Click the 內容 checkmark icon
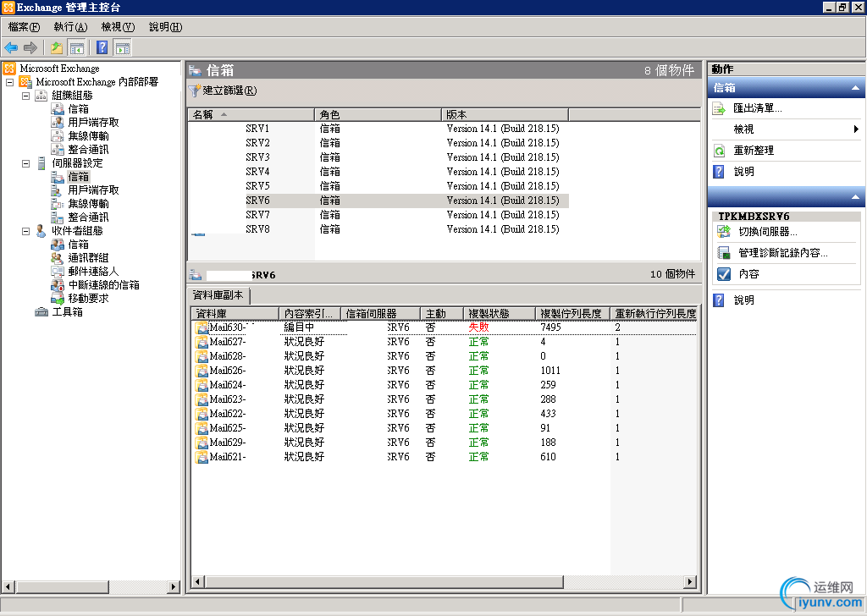Screen dimensions: 867x616 click(723, 274)
